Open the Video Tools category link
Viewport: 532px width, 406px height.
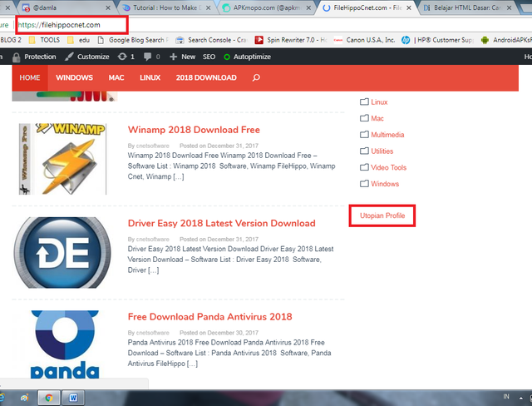click(x=388, y=167)
